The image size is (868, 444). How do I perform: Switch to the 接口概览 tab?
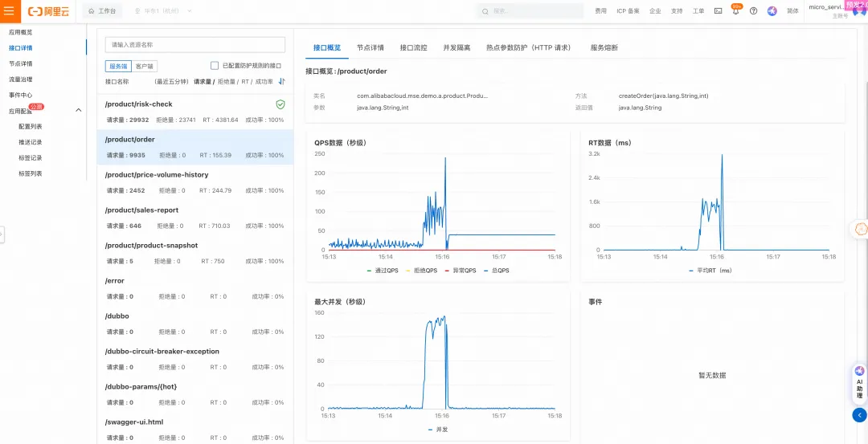(326, 47)
